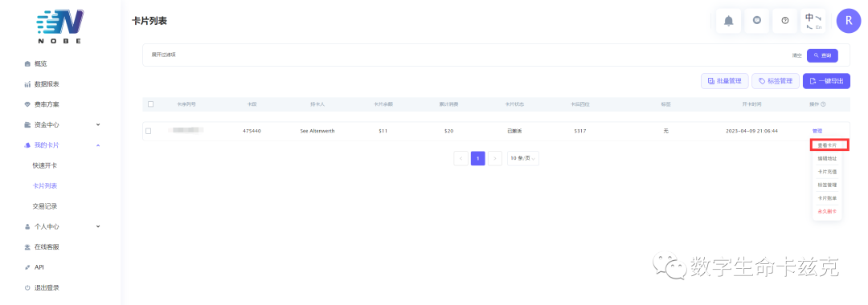
Task: Click the NOBE logo
Action: click(x=59, y=26)
